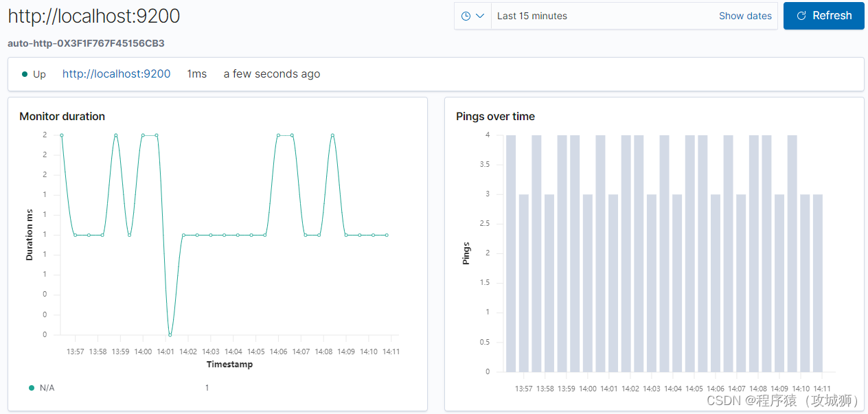Click the Timestamp axis label
This screenshot has width=868, height=414.
click(x=229, y=365)
